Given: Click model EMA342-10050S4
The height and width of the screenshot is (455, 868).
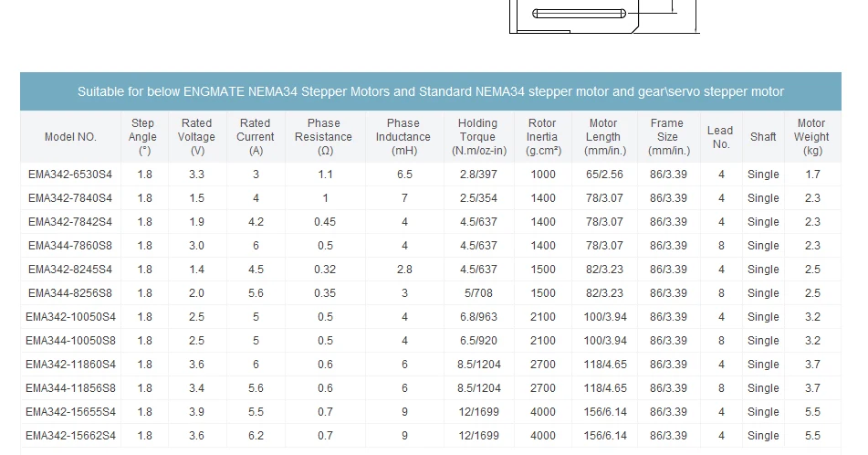Looking at the screenshot, I should tap(70, 317).
